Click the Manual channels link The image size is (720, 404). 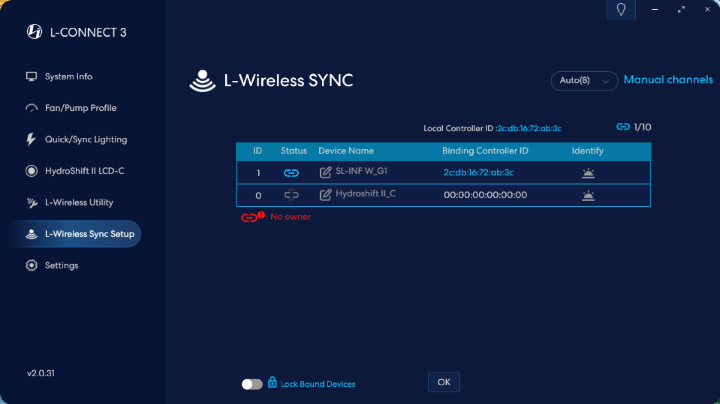[x=668, y=80]
